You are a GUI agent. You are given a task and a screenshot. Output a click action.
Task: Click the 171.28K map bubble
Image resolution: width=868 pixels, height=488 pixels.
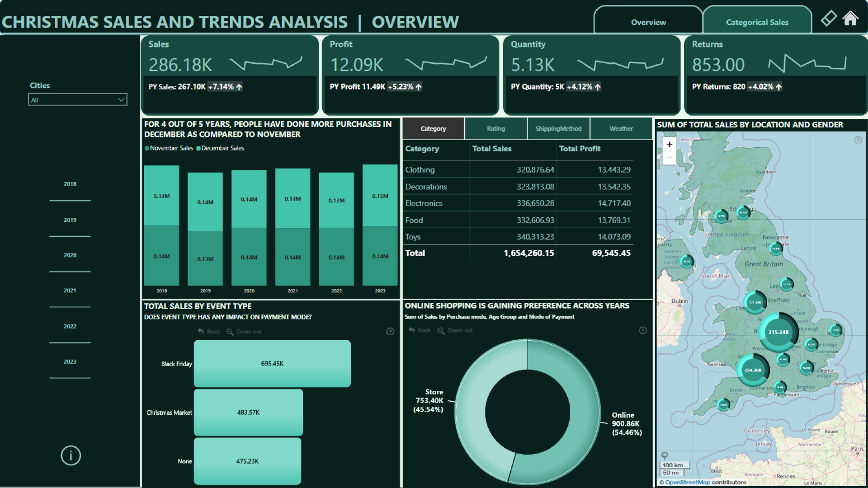click(755, 303)
